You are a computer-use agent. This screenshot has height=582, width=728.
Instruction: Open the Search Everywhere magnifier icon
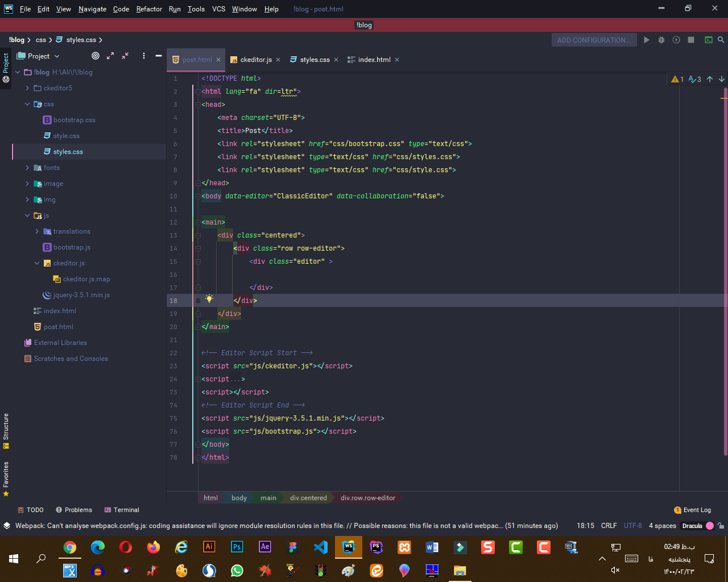click(721, 40)
